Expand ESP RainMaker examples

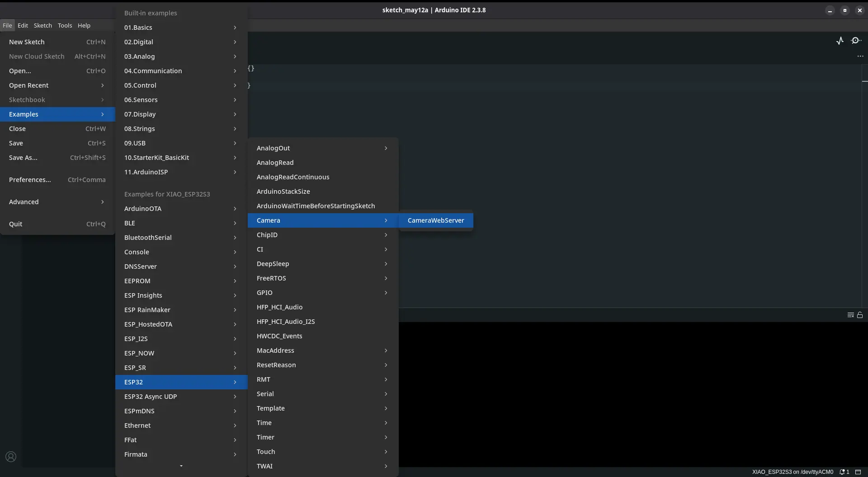pyautogui.click(x=181, y=310)
